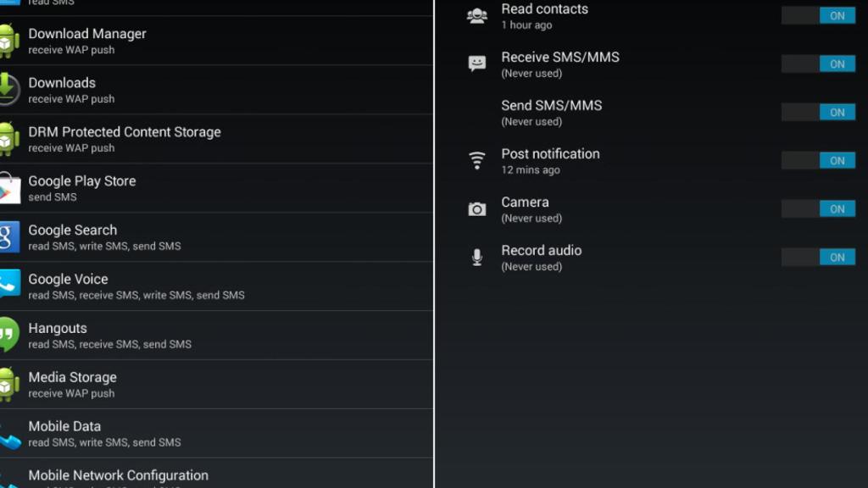Select the Google Search icon
The width and height of the screenshot is (868, 488).
point(9,236)
